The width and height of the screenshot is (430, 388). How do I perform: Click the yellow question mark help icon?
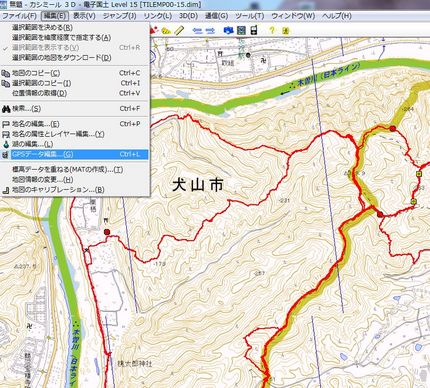pos(272,30)
